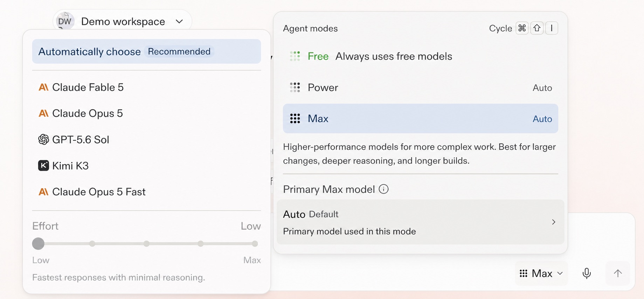Click 'Fastest responses with minimal reasoning.' text
The image size is (644, 299).
pos(118,277)
